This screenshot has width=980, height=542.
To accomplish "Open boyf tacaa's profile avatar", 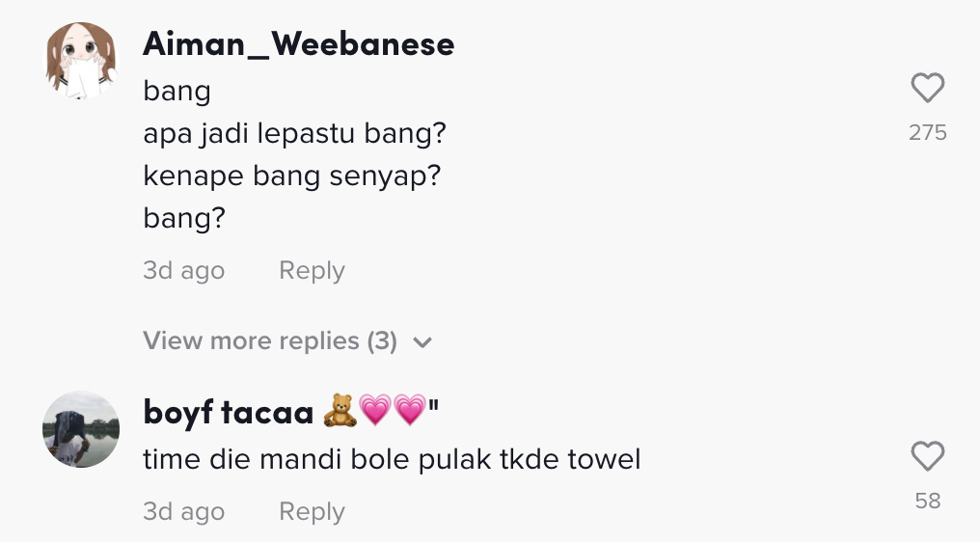I will point(81,429).
